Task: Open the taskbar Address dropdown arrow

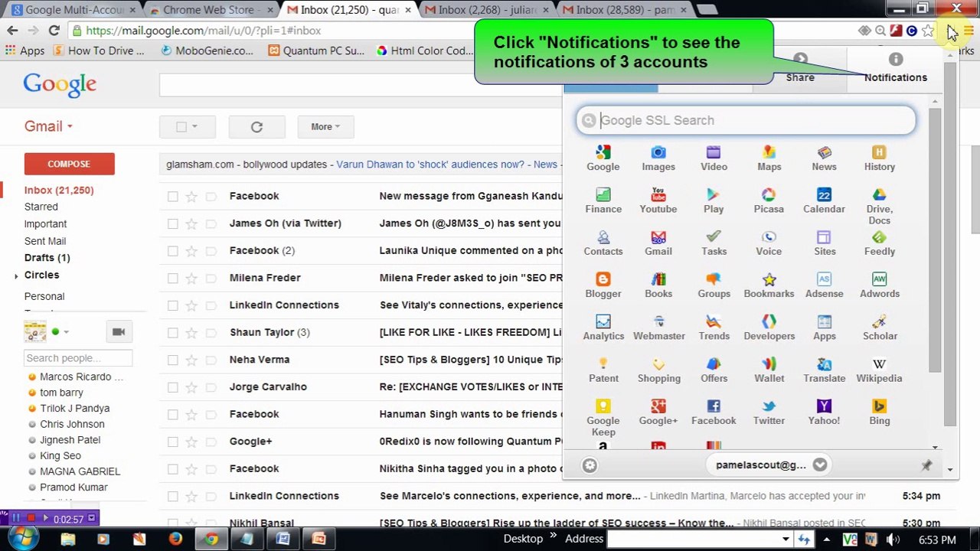Action: pos(786,540)
